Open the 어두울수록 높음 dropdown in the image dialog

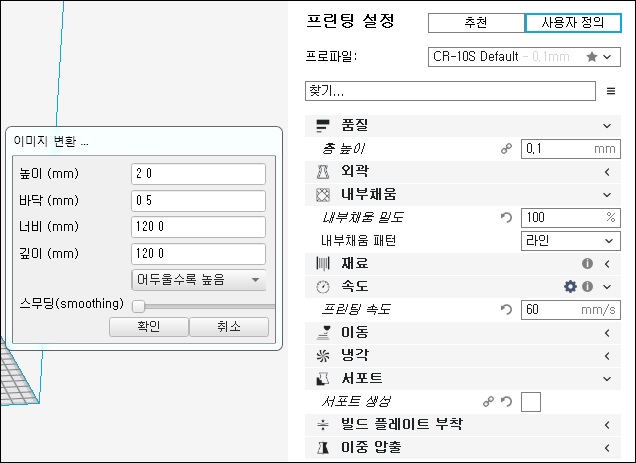pos(199,280)
